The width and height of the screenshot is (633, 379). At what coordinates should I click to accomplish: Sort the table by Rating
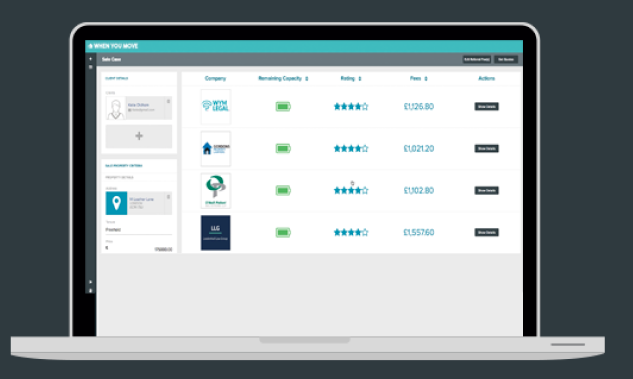pos(360,79)
